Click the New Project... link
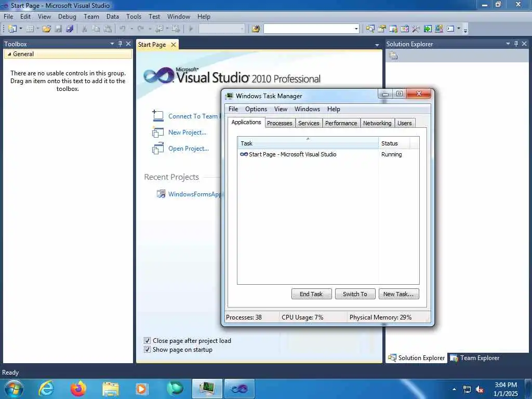 point(187,132)
